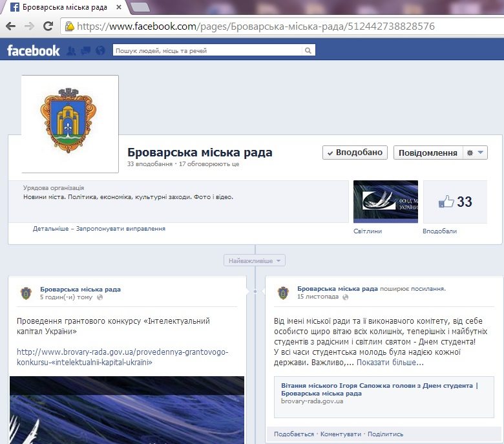Reload the page with the refresh icon
Image resolution: width=504 pixels, height=444 pixels.
[48, 26]
